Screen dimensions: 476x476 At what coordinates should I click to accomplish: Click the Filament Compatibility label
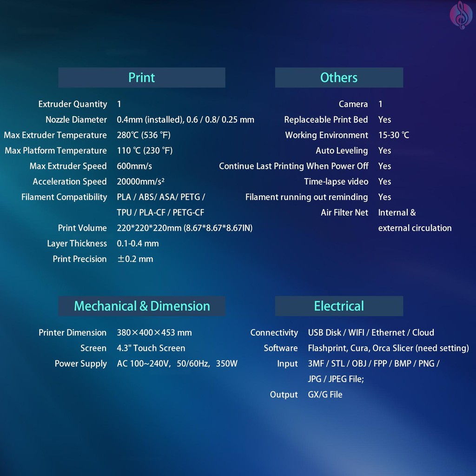(64, 197)
